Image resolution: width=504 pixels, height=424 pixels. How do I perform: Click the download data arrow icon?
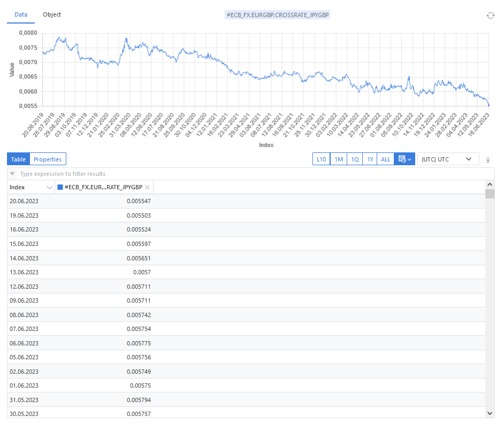click(x=488, y=159)
